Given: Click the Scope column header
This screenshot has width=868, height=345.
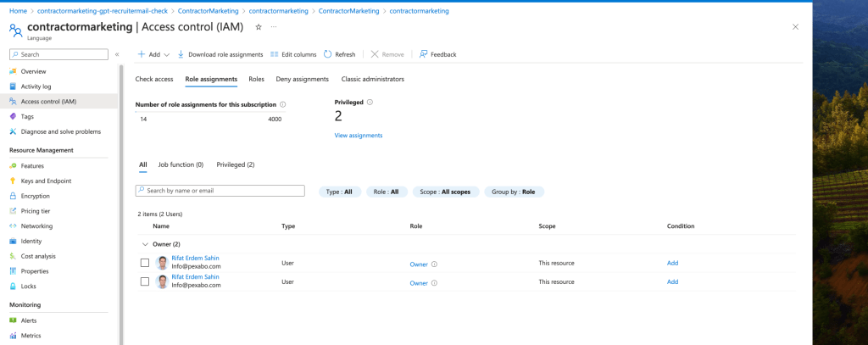Looking at the screenshot, I should coord(547,226).
